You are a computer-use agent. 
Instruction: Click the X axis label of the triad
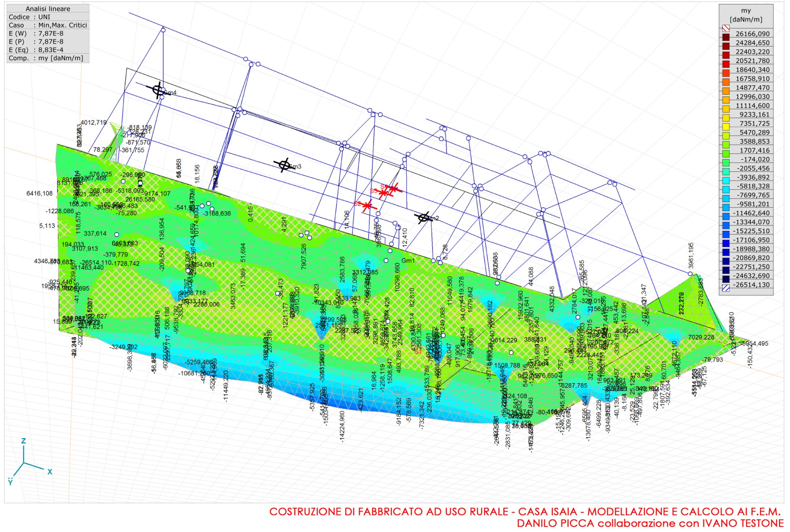pyautogui.click(x=50, y=472)
